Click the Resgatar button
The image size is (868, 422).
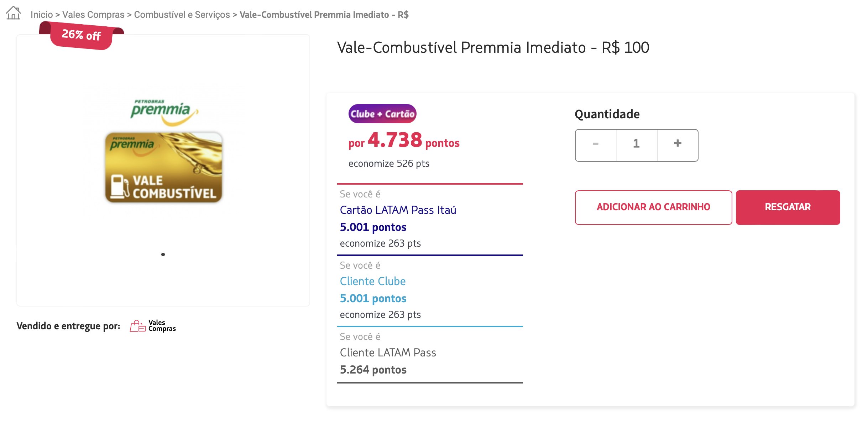point(788,207)
